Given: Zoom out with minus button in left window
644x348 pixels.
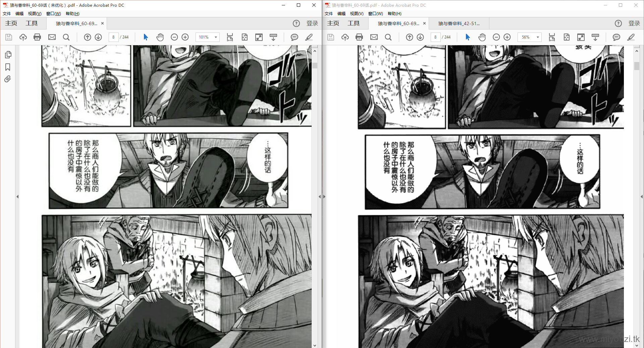Looking at the screenshot, I should (x=174, y=37).
